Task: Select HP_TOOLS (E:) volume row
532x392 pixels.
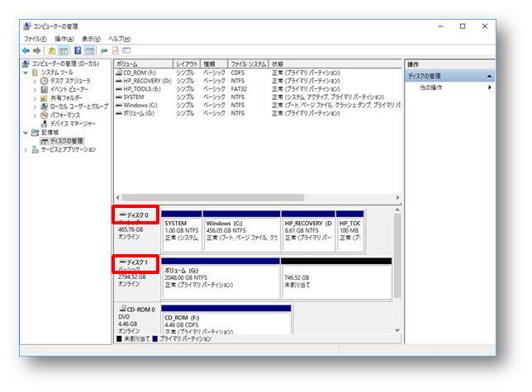Action: click(x=258, y=89)
